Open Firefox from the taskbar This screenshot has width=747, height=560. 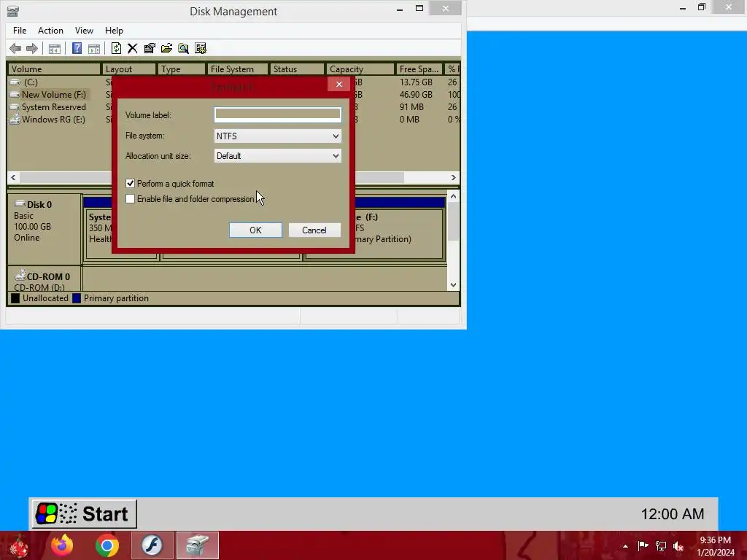click(62, 545)
